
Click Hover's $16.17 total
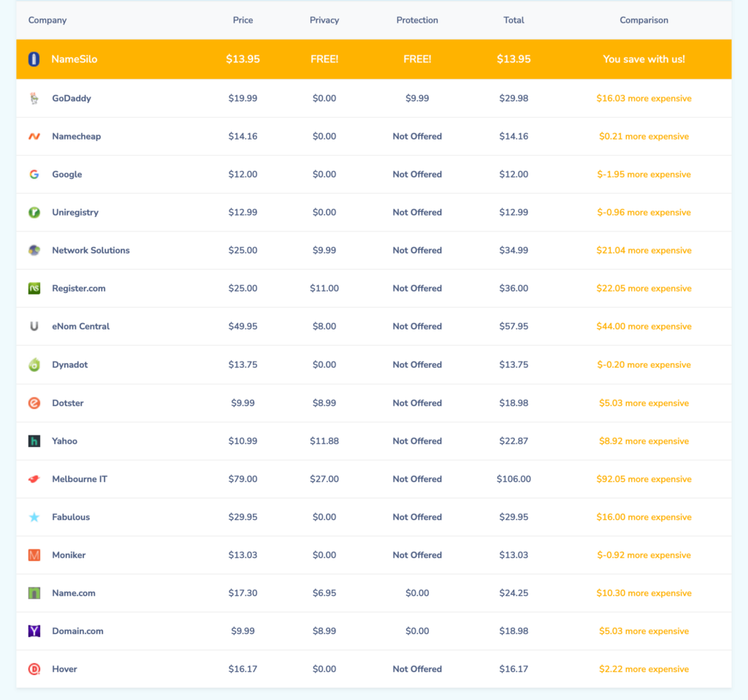tap(514, 669)
